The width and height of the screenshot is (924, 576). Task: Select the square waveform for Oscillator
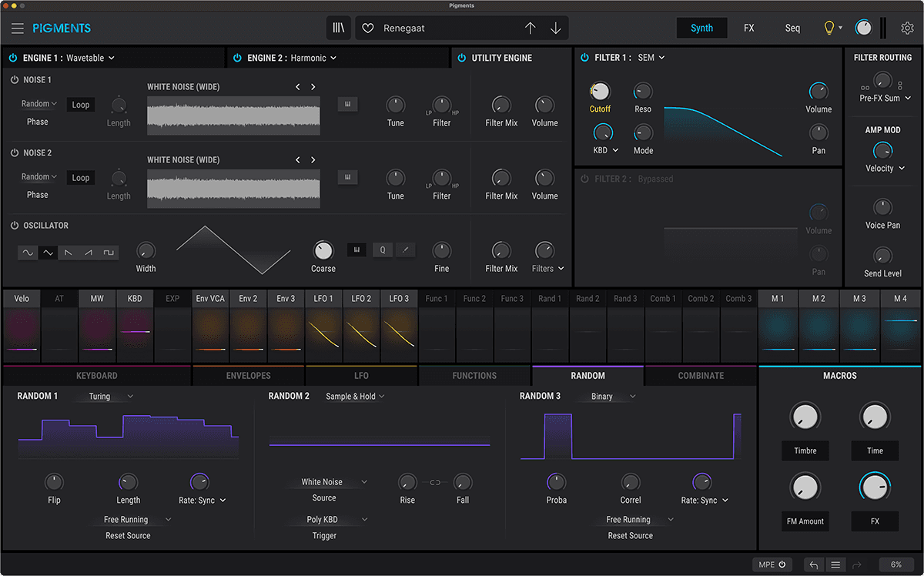[x=109, y=252]
